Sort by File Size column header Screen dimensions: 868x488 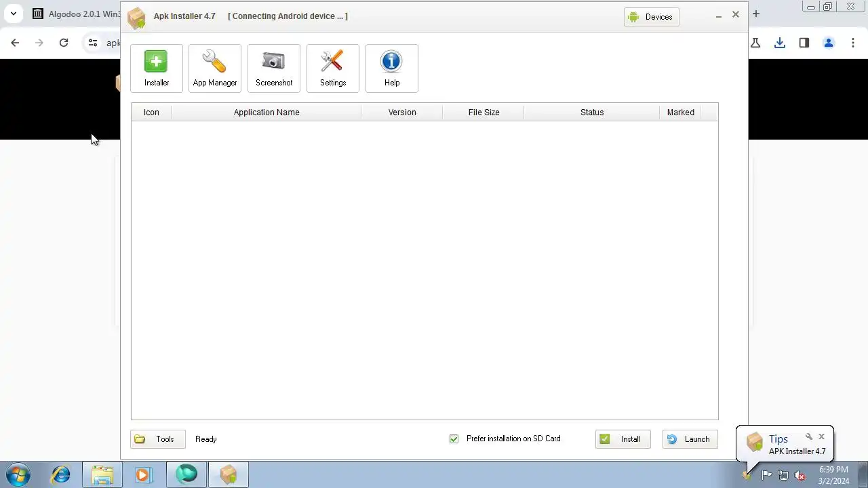tap(484, 113)
